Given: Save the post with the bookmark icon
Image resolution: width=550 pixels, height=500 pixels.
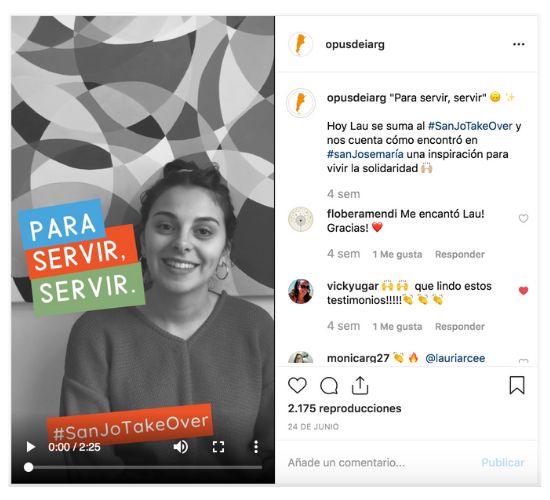Looking at the screenshot, I should click(517, 385).
